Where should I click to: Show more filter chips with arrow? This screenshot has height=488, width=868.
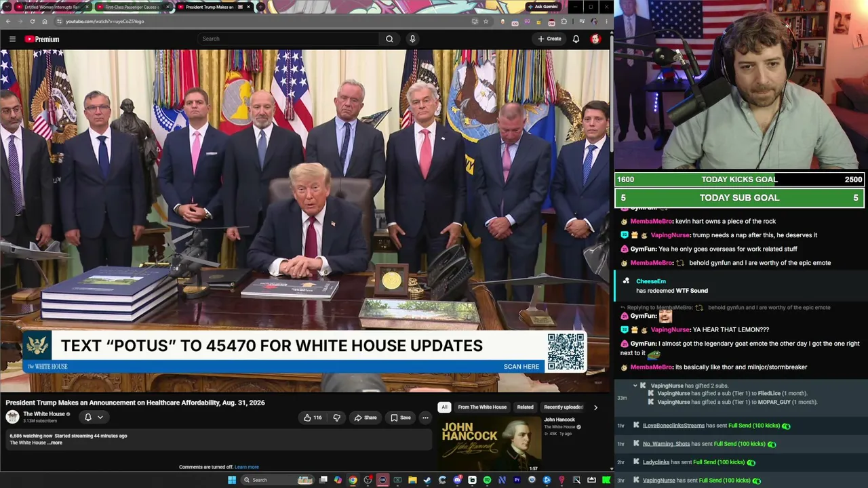[595, 407]
